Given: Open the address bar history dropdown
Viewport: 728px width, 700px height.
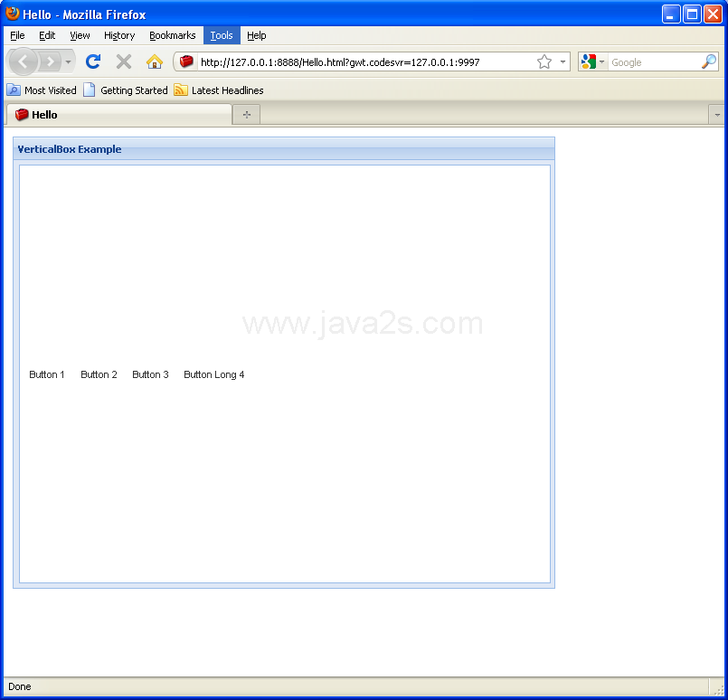Looking at the screenshot, I should point(563,61).
